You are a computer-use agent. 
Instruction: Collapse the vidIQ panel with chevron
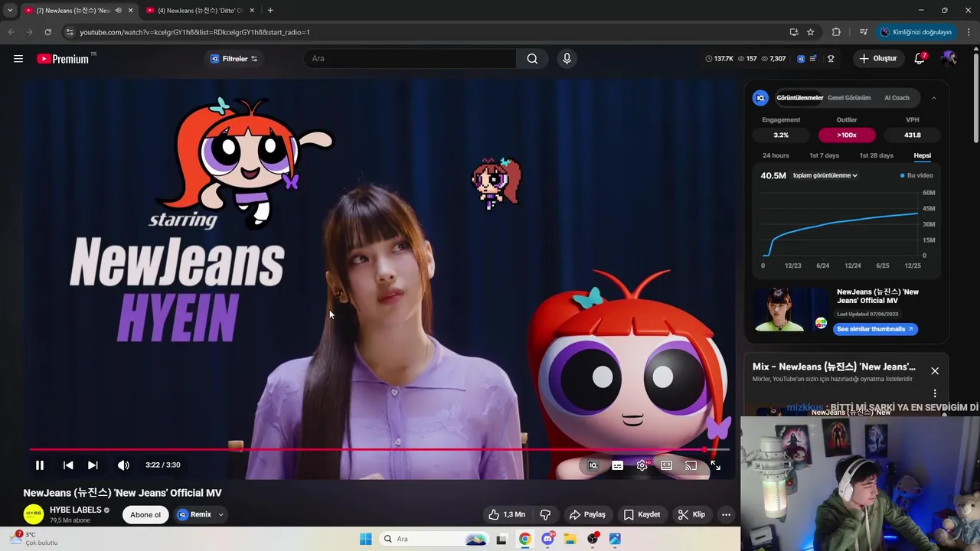[x=934, y=98]
